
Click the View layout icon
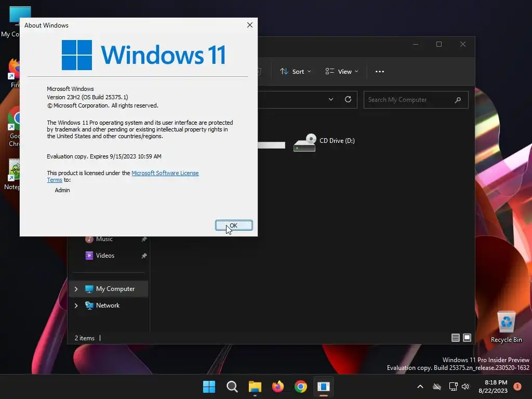(x=329, y=71)
